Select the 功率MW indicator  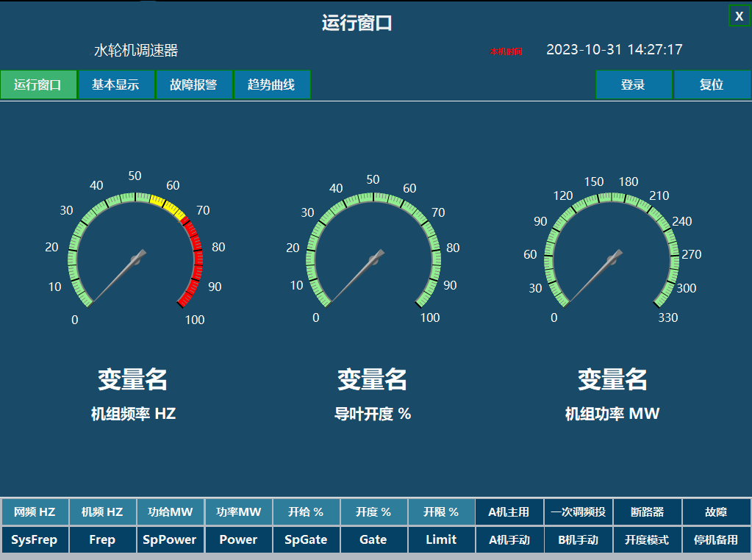coord(238,512)
